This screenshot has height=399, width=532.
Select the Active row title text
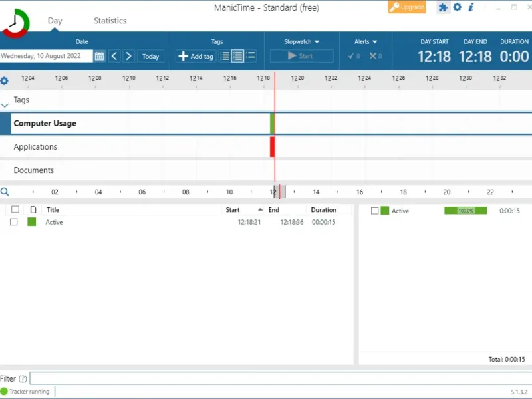(54, 222)
